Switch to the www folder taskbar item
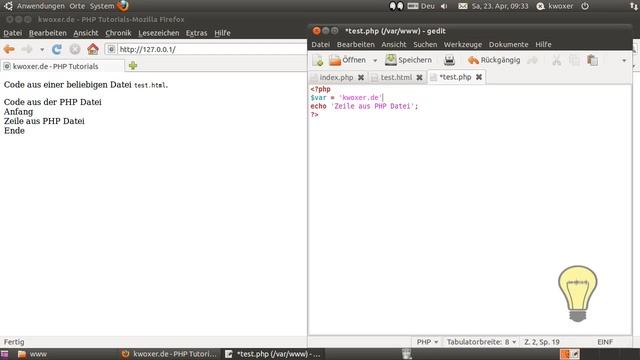This screenshot has height=360, width=640. (33, 354)
